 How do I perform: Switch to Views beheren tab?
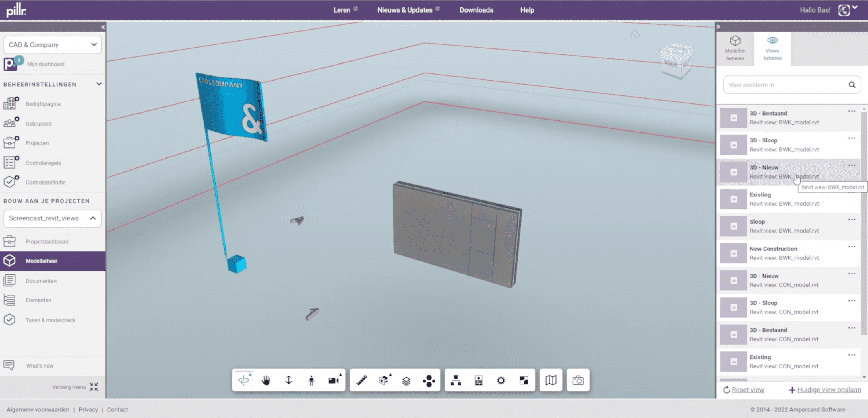pyautogui.click(x=772, y=49)
